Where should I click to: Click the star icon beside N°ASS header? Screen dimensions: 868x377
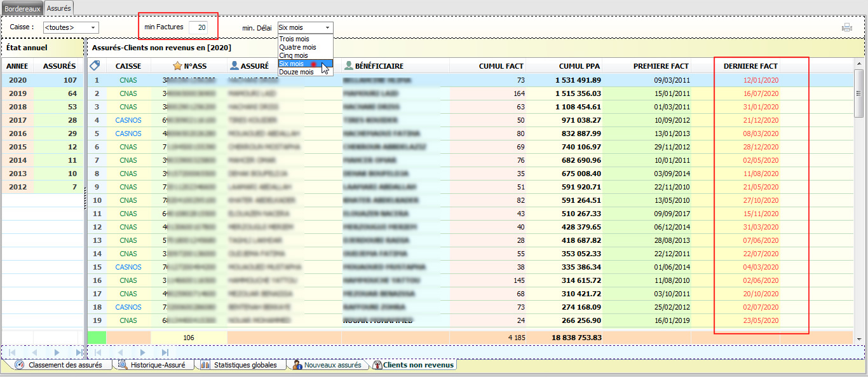177,65
